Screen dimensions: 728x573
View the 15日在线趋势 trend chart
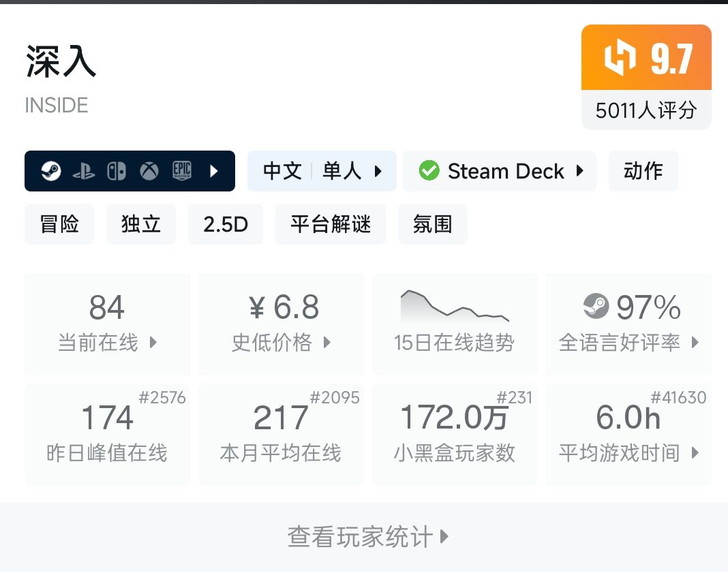coord(454,324)
